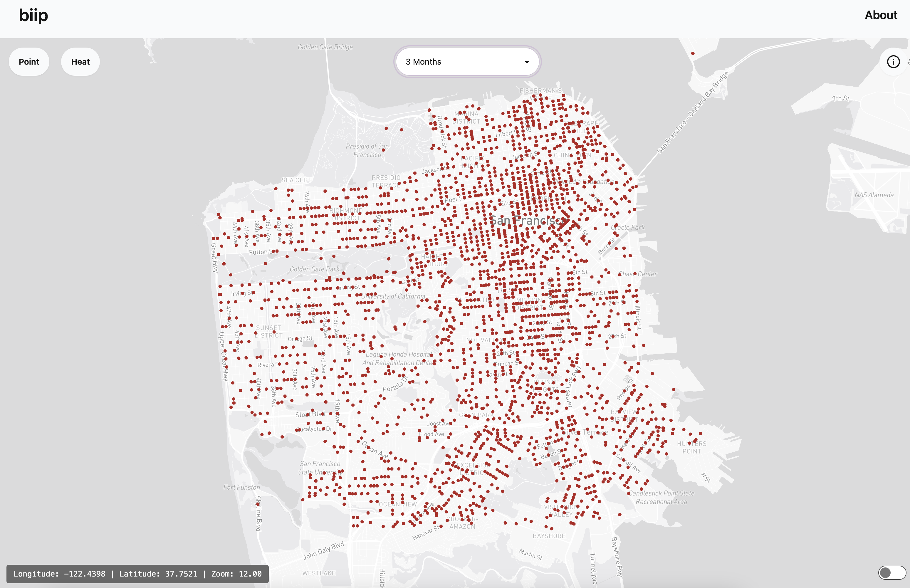This screenshot has height=588, width=910.
Task: Click the Candlestick Point State Recreational Area label
Action: tap(661, 497)
